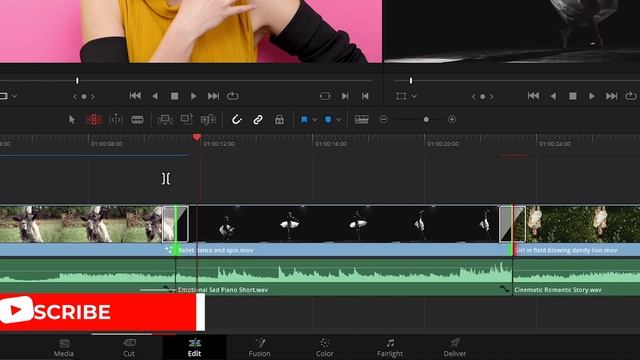Screen dimensions: 640x360
Task: Go to last frame in timeline viewer
Action: [611, 96]
